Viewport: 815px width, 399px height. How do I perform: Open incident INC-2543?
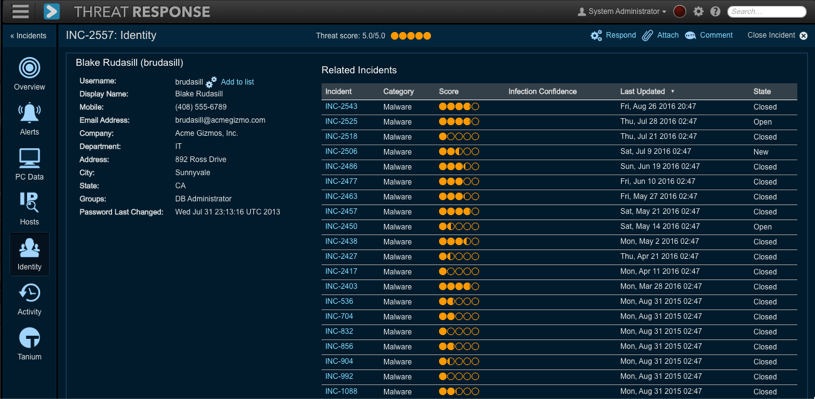point(341,106)
